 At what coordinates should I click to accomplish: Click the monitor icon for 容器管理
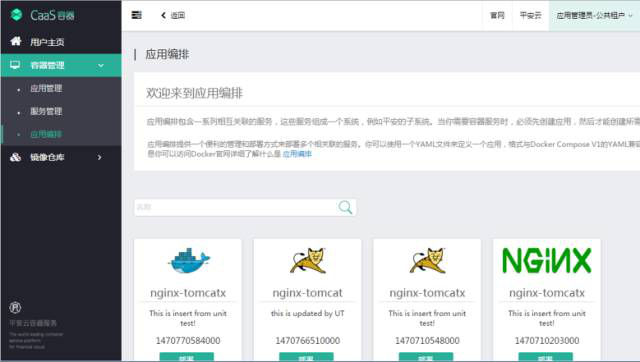point(15,65)
